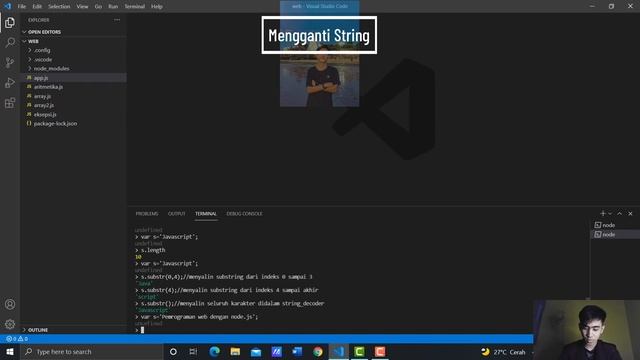This screenshot has width=640, height=360.
Task: Switch to the OUTPUT panel tab
Action: (x=176, y=213)
